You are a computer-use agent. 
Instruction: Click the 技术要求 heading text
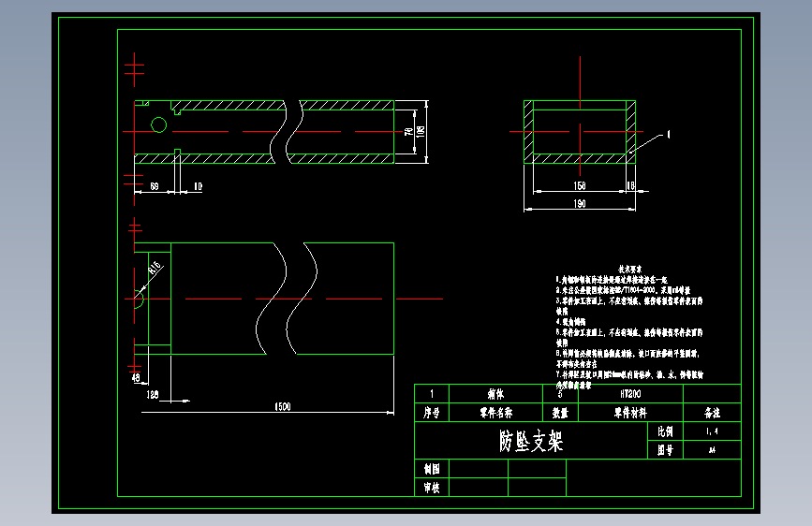tap(629, 270)
